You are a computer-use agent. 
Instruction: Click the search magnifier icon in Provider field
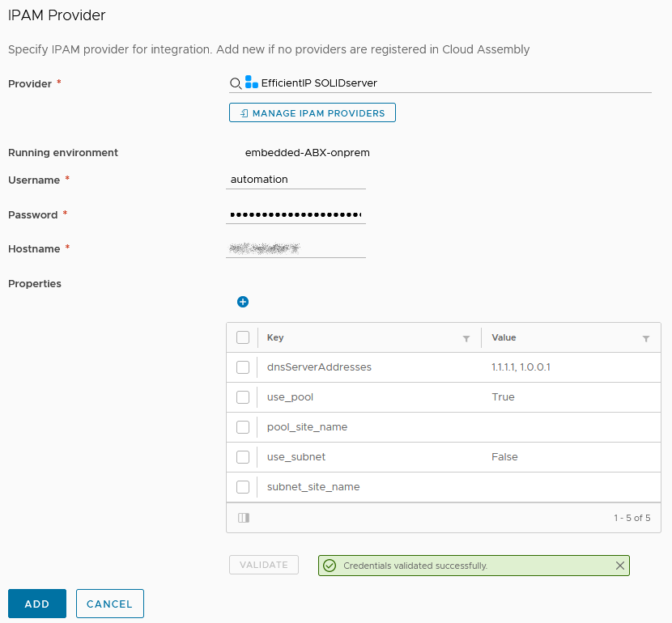236,83
